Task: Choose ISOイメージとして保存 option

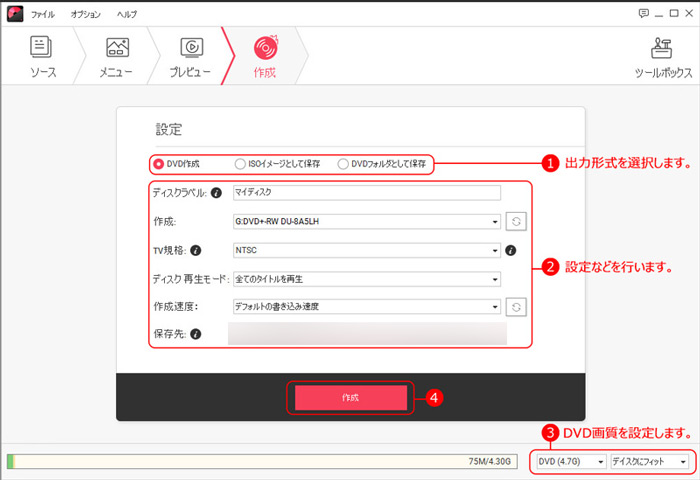Action: [240, 164]
